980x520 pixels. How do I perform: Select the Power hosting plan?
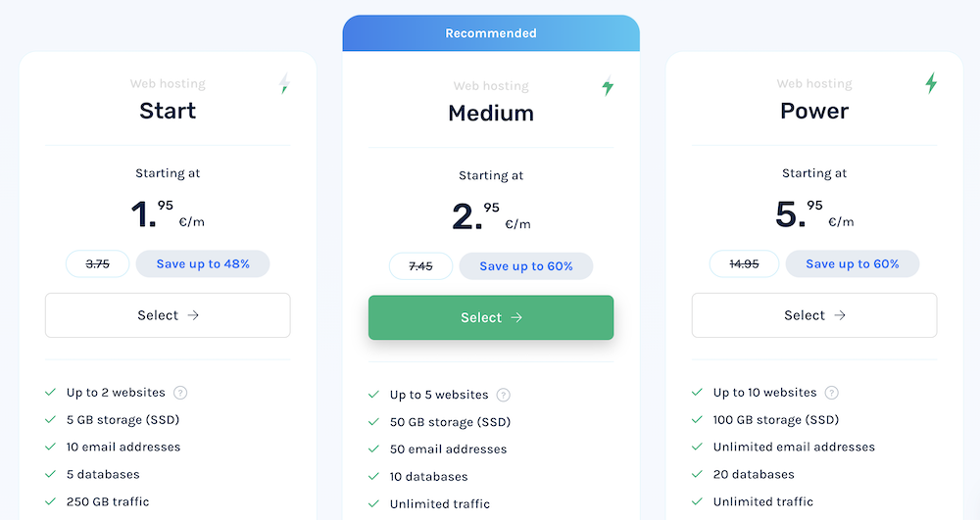pos(814,315)
